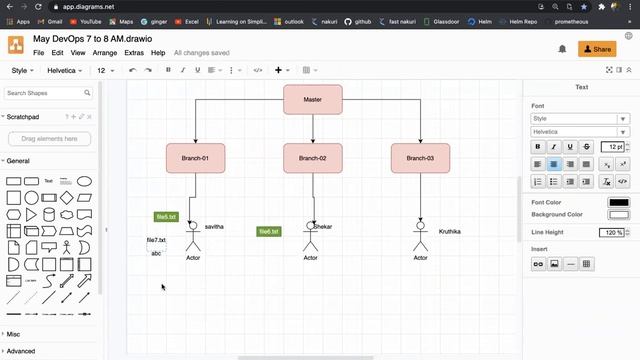640x360 pixels.
Task: Insert image from the Insert row
Action: point(554,264)
